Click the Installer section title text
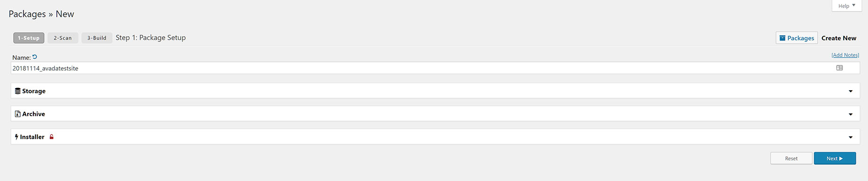Viewport: 868px width, 181px height. [32, 137]
